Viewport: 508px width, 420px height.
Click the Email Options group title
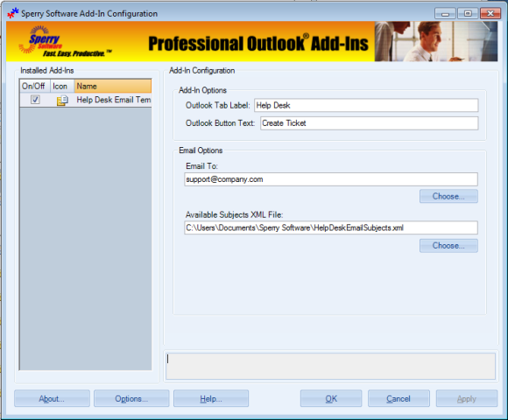[x=201, y=150]
